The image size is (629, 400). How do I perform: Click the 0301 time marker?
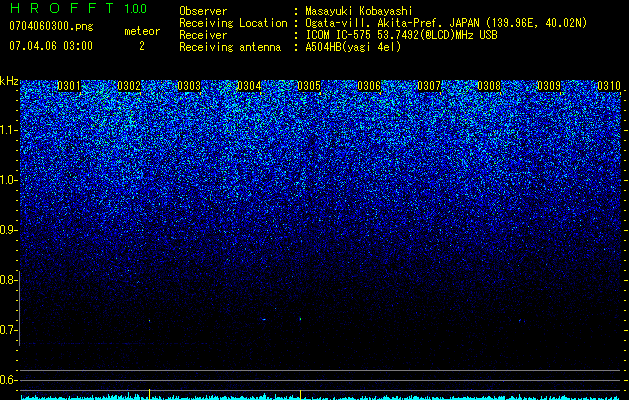[x=69, y=86]
